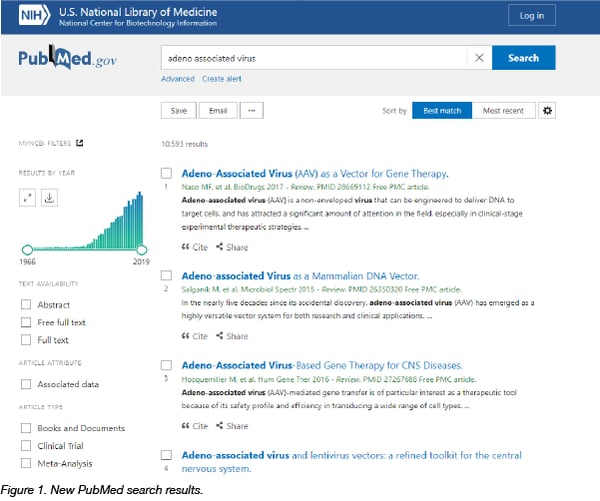
Task: Click the 1966 year slider handle
Action: pyautogui.click(x=27, y=250)
